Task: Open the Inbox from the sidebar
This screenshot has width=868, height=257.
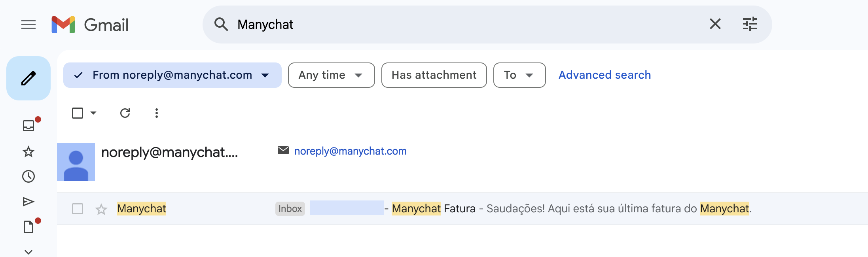Action: tap(28, 126)
